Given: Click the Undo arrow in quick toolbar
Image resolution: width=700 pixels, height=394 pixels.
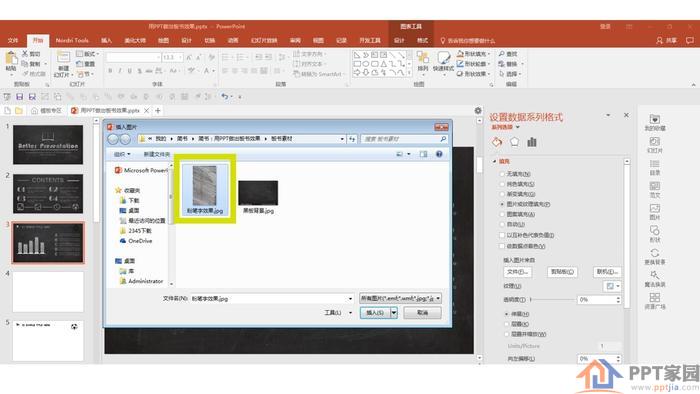Looking at the screenshot, I should [225, 96].
